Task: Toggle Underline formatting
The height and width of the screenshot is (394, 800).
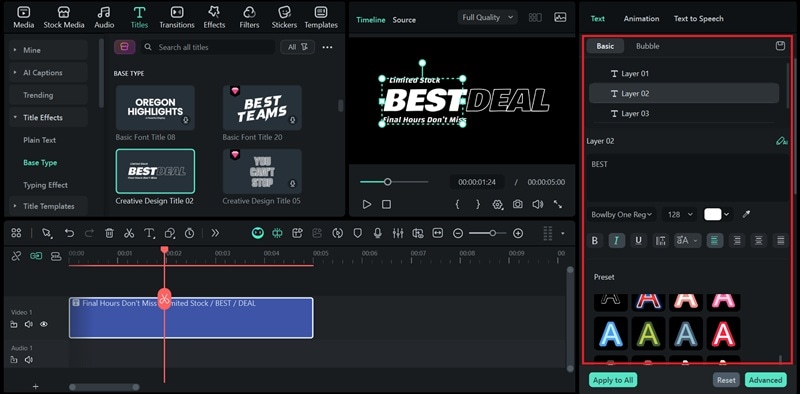Action: [638, 240]
